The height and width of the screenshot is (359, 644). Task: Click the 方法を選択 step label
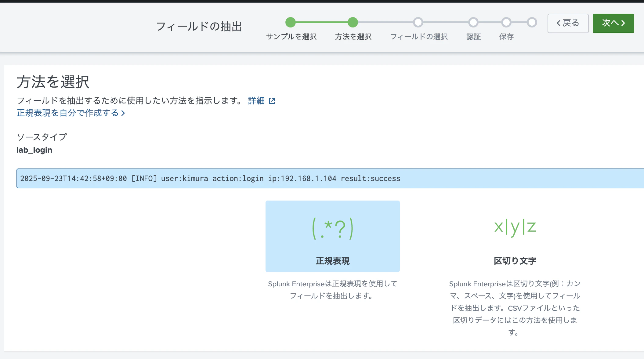(353, 37)
